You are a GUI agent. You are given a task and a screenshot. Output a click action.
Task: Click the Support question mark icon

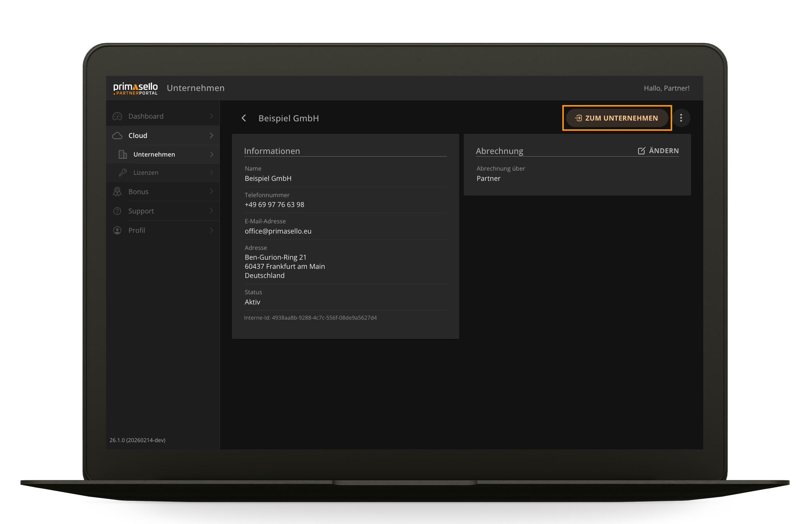coord(117,211)
